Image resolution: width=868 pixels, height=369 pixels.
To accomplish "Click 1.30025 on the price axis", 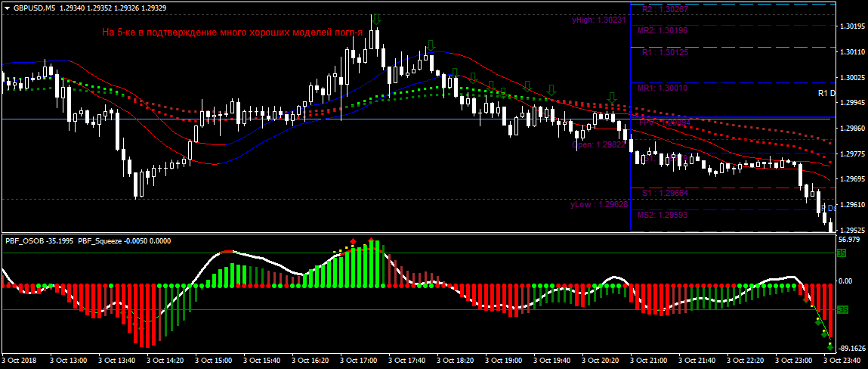I will click(852, 78).
